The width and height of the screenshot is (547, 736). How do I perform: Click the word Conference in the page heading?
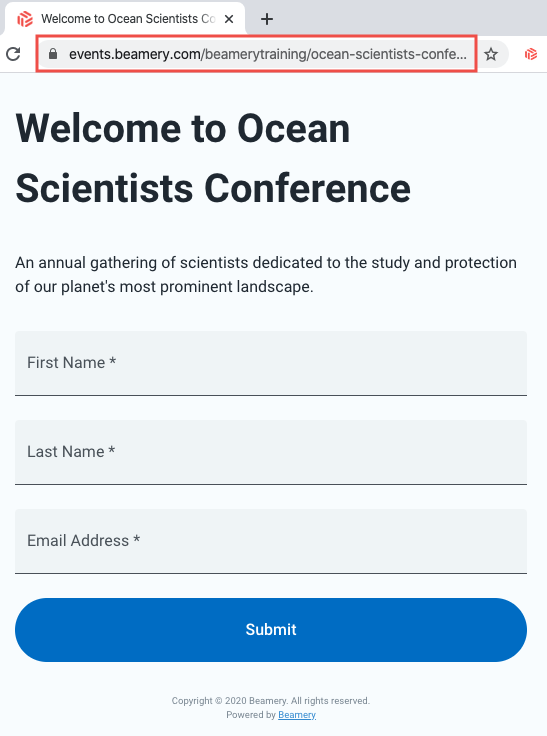pyautogui.click(x=308, y=188)
